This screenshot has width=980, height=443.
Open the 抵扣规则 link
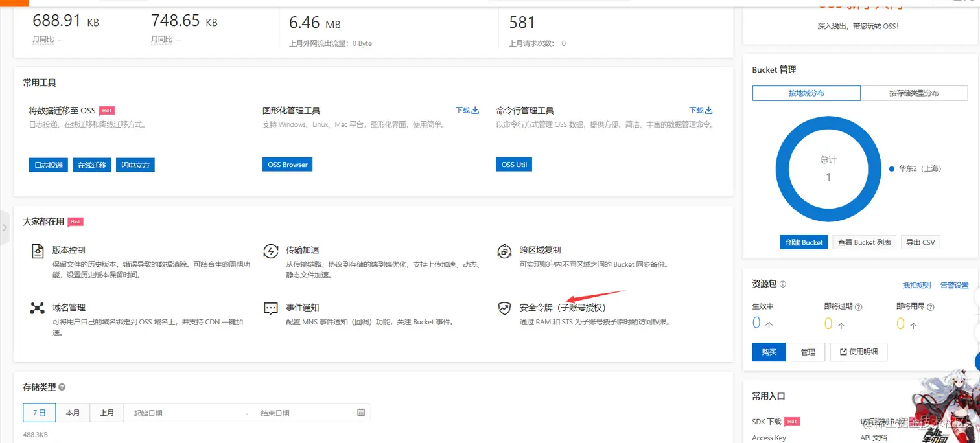[x=917, y=284]
